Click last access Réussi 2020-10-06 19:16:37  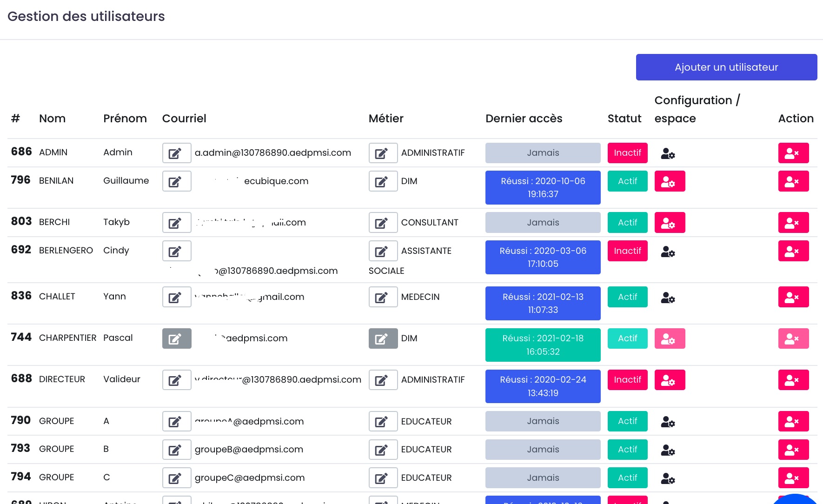[x=543, y=188]
